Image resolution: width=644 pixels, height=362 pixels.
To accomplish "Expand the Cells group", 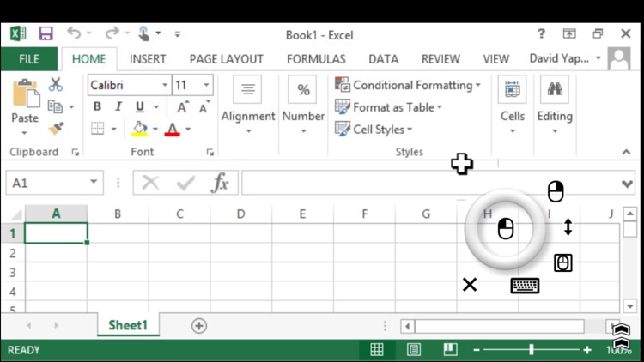I will coord(512,105).
